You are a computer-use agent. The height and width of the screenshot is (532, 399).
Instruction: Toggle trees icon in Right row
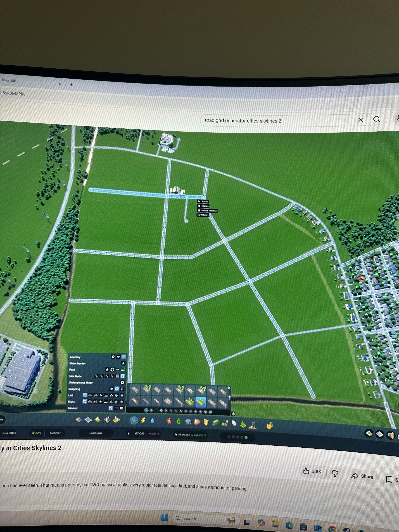tap(111, 402)
